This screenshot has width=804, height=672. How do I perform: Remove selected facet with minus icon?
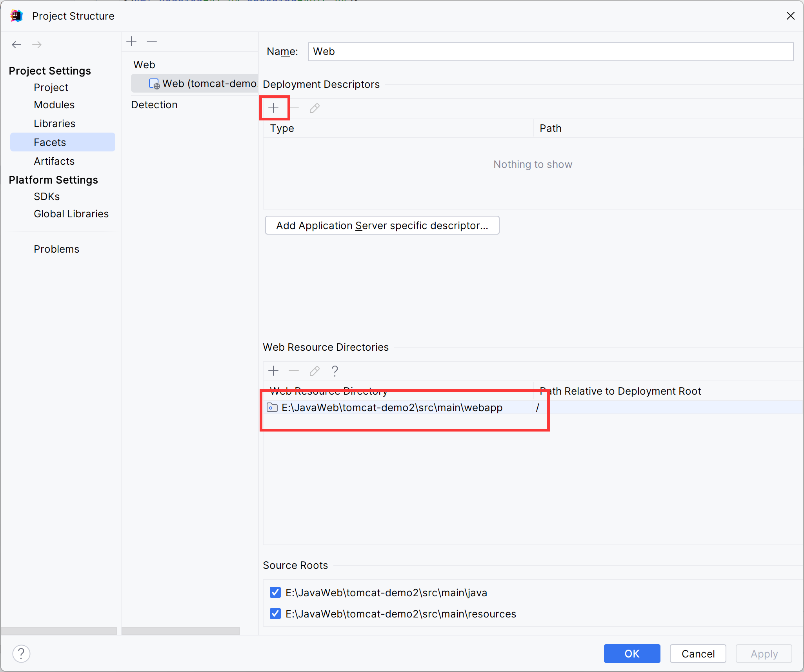152,41
